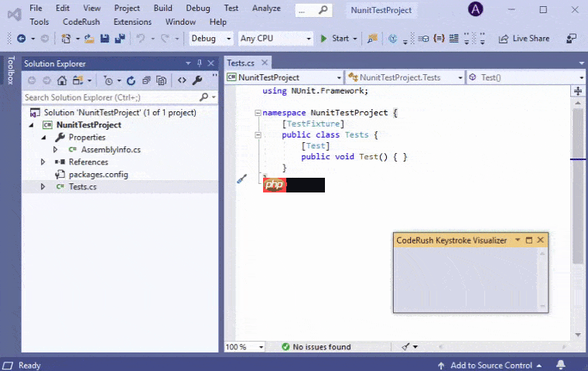Click the Start debugging button
Viewport: 588px width, 371px height.
tap(339, 38)
